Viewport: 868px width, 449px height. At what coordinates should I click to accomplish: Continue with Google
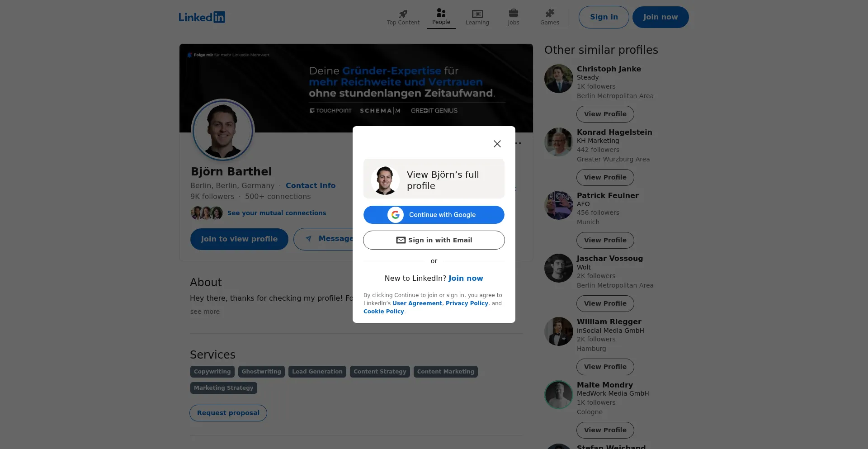(x=434, y=215)
